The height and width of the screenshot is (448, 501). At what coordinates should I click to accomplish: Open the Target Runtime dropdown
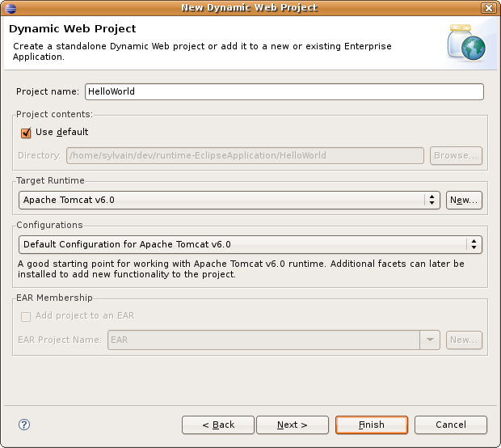pyautogui.click(x=432, y=200)
